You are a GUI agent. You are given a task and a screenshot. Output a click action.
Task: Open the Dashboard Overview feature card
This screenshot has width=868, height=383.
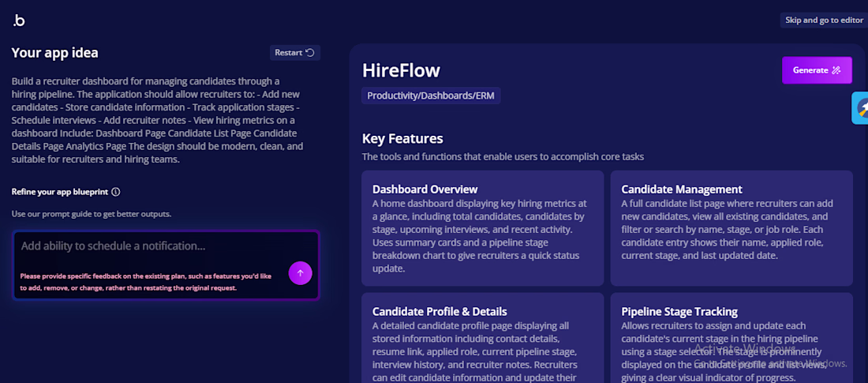[482, 227]
